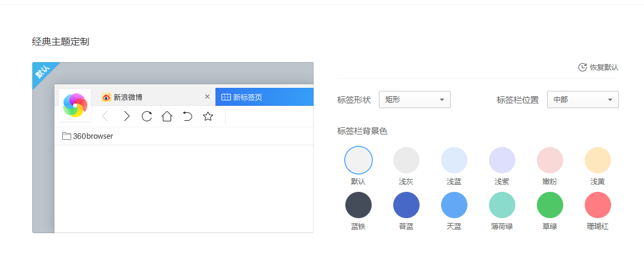Click the forward arrow in preview toolbar

tap(126, 117)
